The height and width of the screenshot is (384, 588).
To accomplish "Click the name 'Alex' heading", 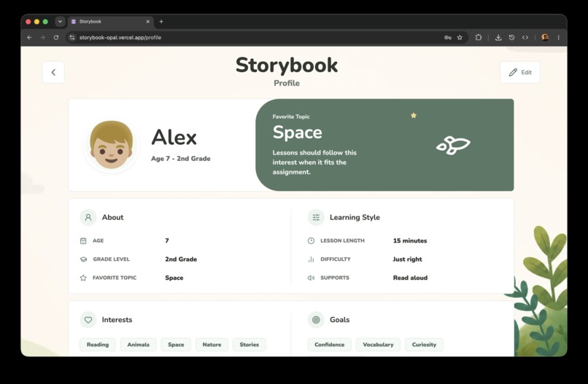I will [174, 137].
